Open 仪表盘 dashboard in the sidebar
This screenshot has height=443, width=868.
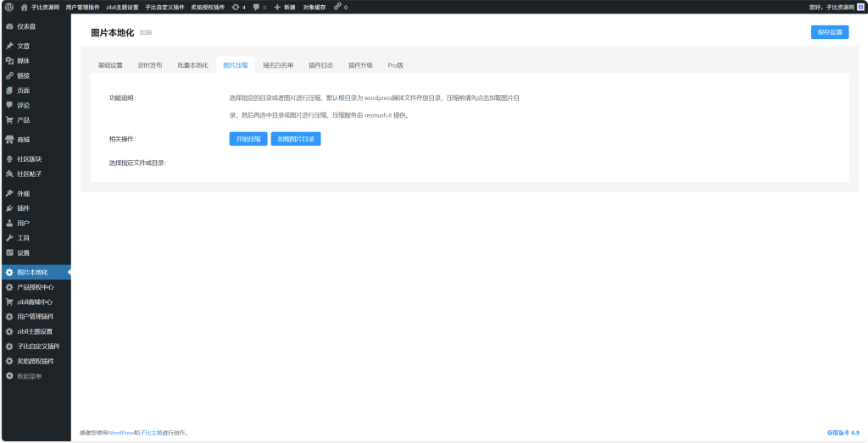[26, 26]
